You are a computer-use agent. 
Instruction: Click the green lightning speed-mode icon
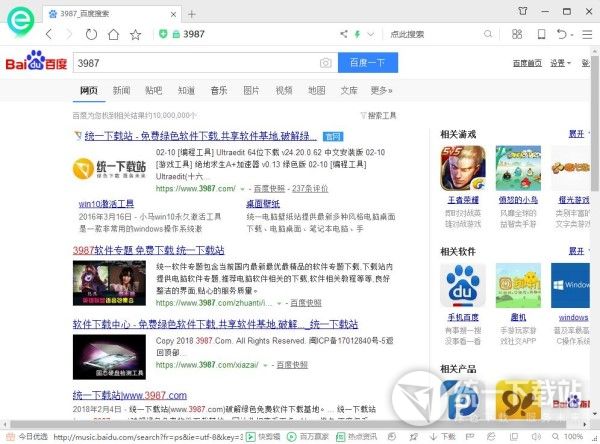[357, 34]
